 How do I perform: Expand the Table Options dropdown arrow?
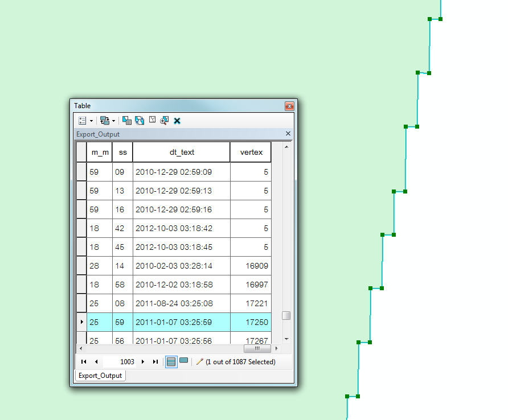[x=91, y=121]
